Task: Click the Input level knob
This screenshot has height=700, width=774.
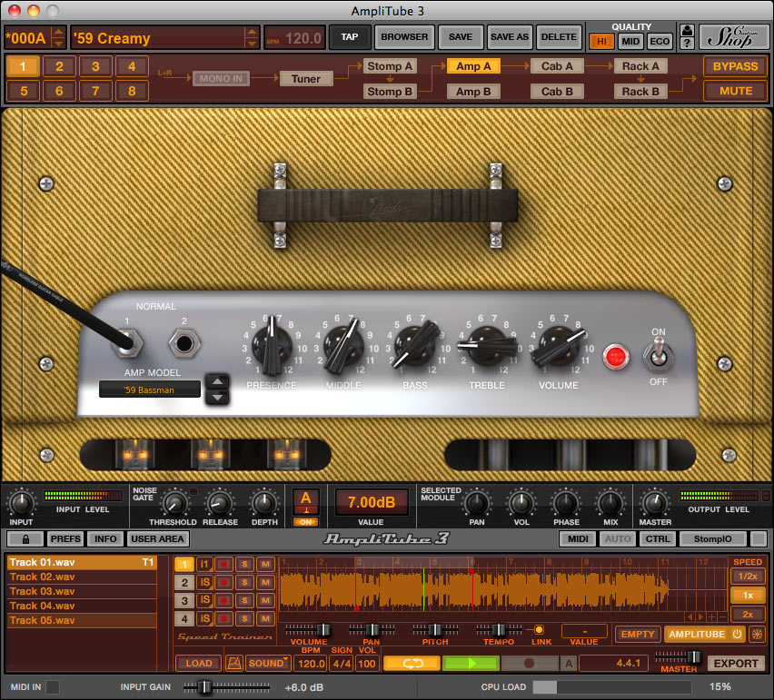Action: [21, 504]
